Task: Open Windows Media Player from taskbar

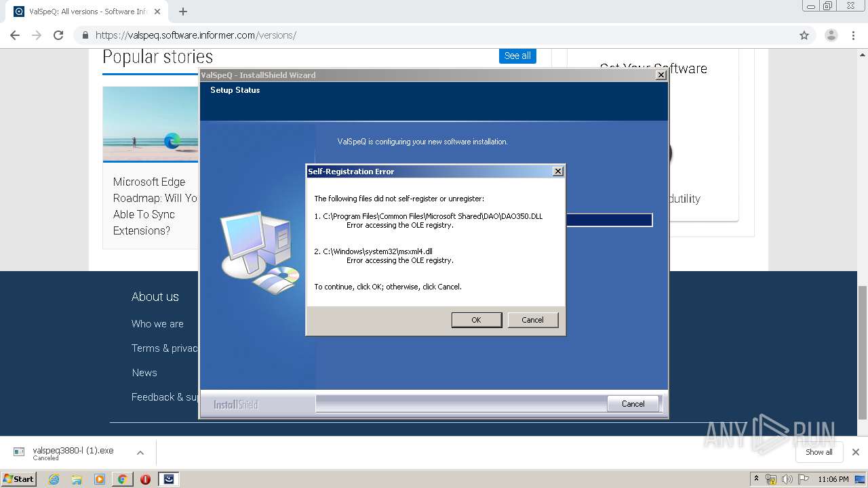Action: click(x=99, y=479)
